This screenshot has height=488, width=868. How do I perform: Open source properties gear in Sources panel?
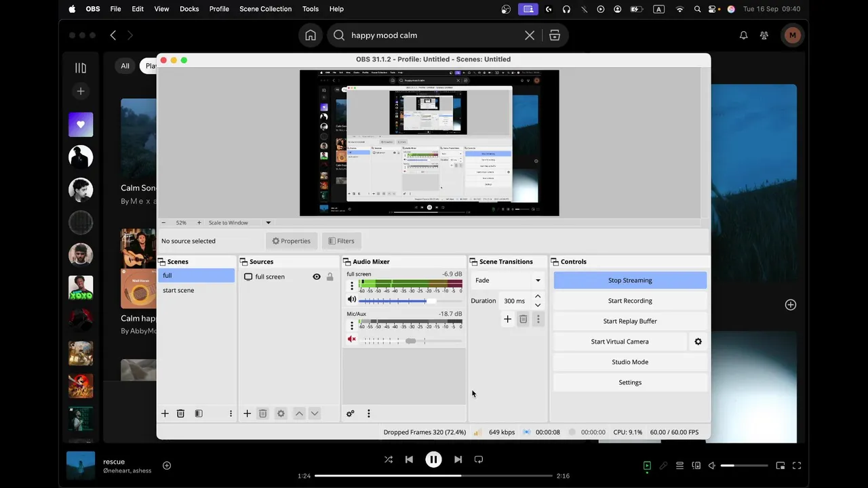(x=281, y=413)
